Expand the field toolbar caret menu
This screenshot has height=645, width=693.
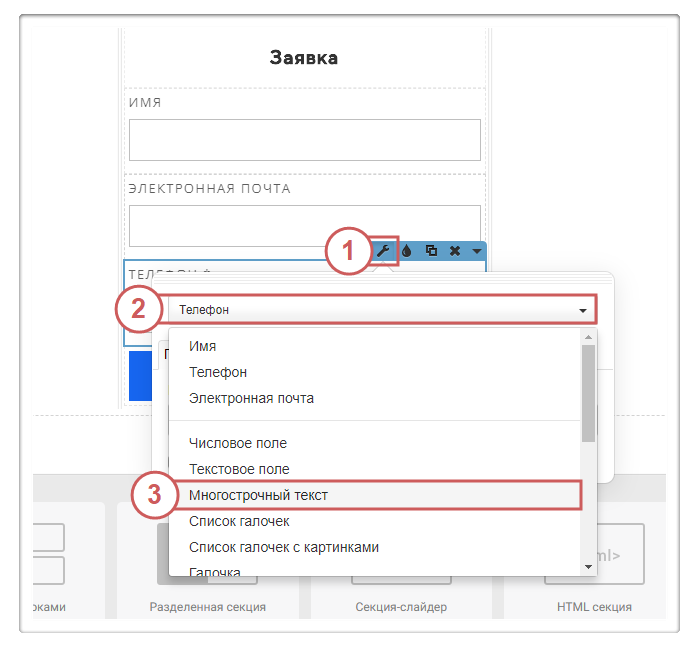pyautogui.click(x=477, y=251)
